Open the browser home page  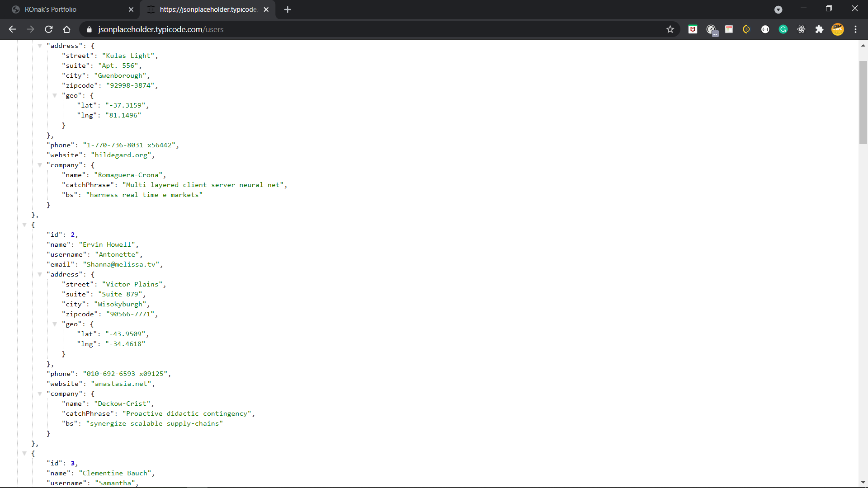[x=67, y=29]
